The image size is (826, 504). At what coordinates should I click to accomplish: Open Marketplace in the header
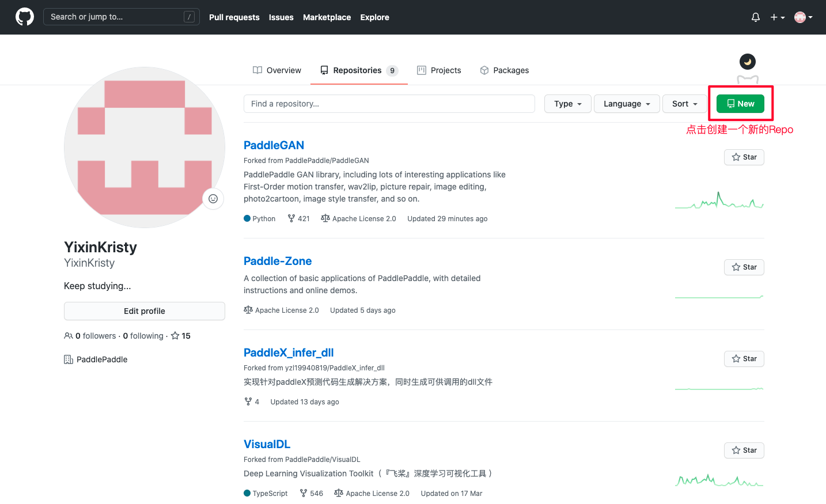point(327,17)
